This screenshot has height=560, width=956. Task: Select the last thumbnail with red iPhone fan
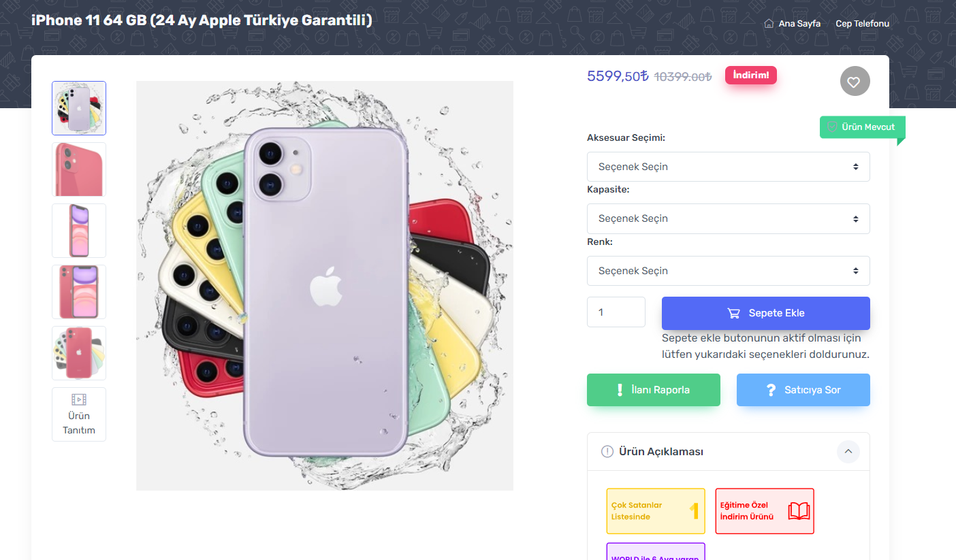click(x=79, y=353)
